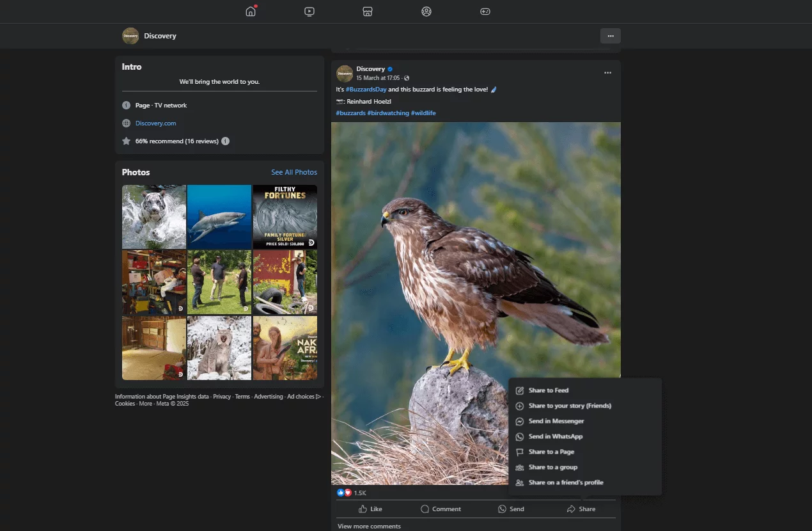Image resolution: width=812 pixels, height=531 pixels.
Task: Visit the Discovery.com link
Action: click(155, 123)
